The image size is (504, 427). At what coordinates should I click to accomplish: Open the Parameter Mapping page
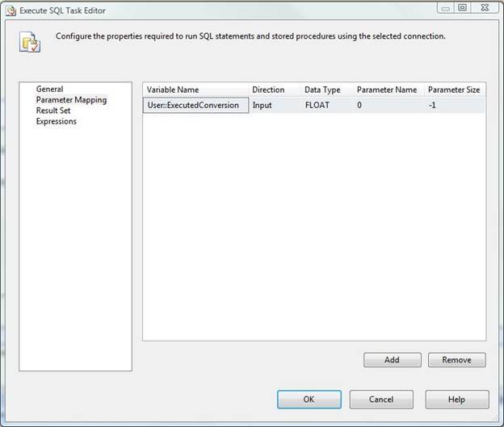pyautogui.click(x=71, y=100)
